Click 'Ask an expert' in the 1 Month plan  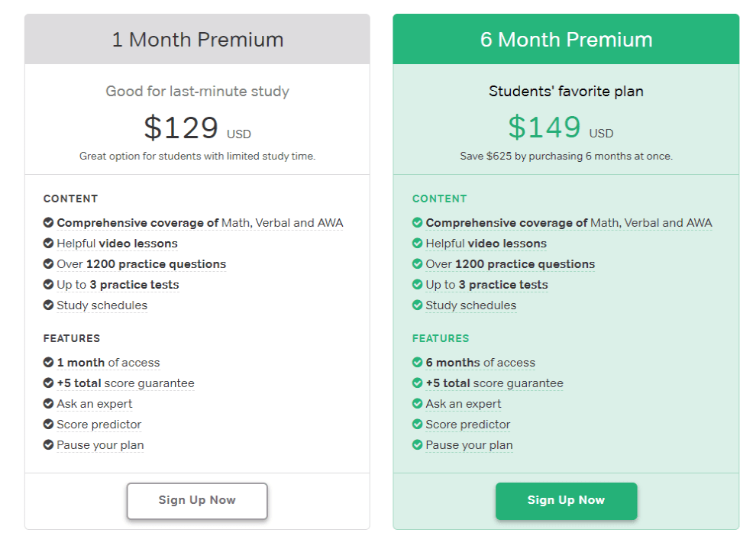point(94,404)
